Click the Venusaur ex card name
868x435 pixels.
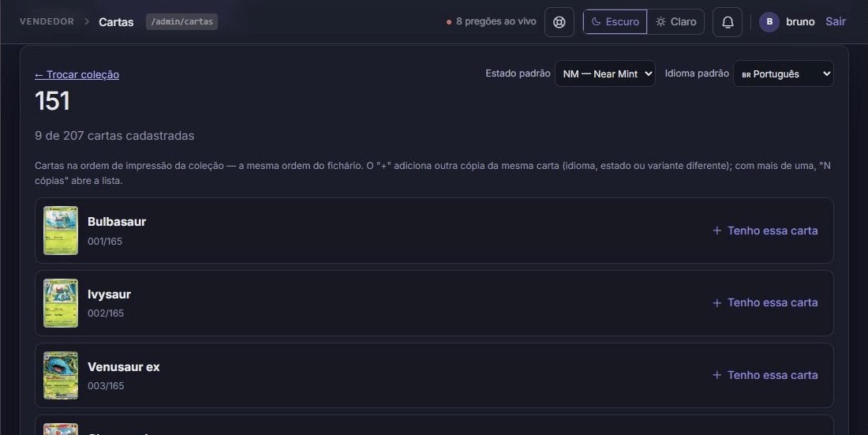(x=123, y=367)
